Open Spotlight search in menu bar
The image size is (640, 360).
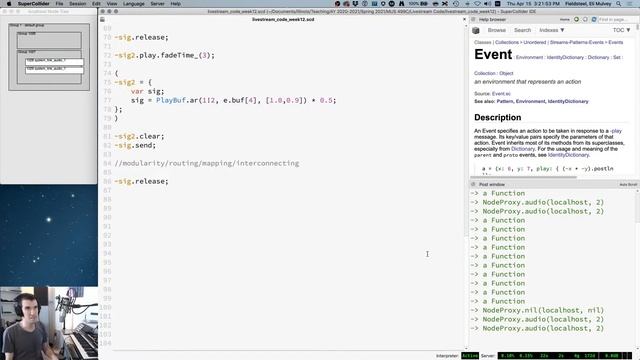click(x=619, y=4)
